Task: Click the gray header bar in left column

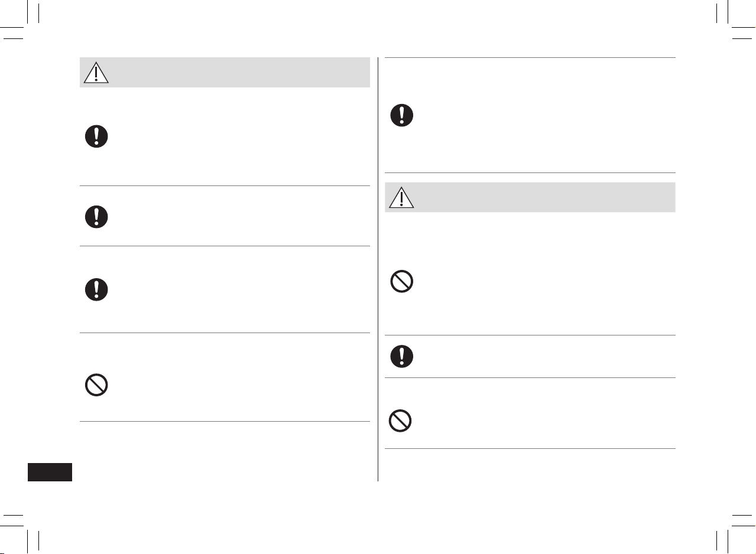Action: [225, 73]
